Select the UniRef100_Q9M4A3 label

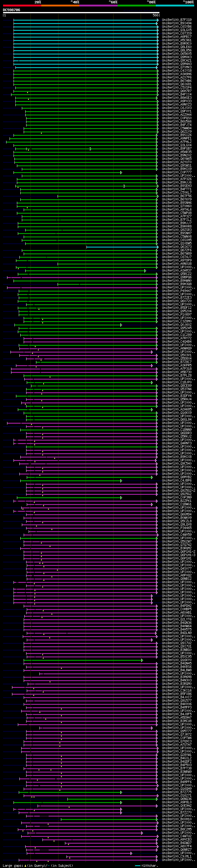point(177,64)
